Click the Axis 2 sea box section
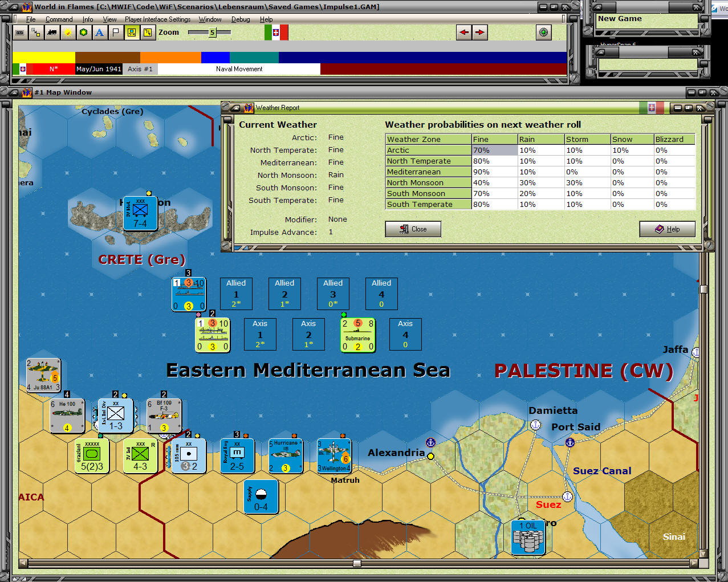The image size is (728, 582). (x=308, y=334)
